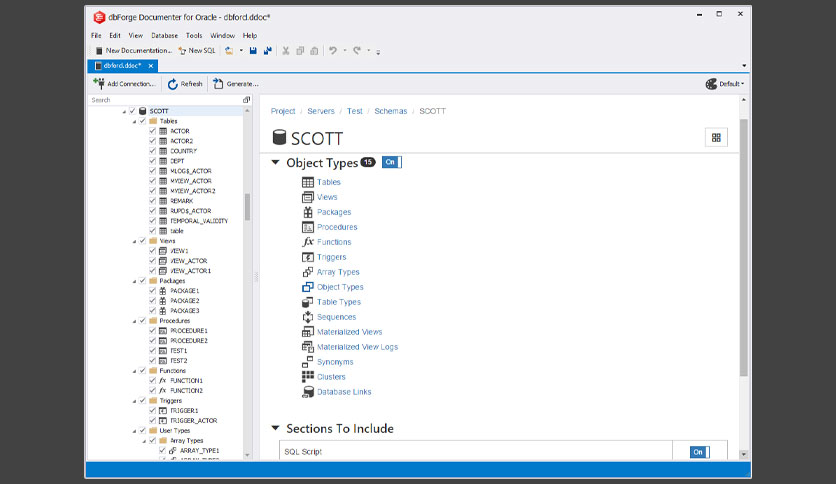The image size is (836, 484).
Task: Open the File menu
Action: (x=96, y=36)
